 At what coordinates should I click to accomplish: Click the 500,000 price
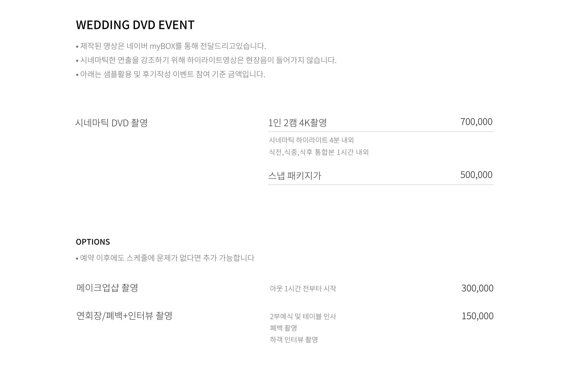pos(476,175)
